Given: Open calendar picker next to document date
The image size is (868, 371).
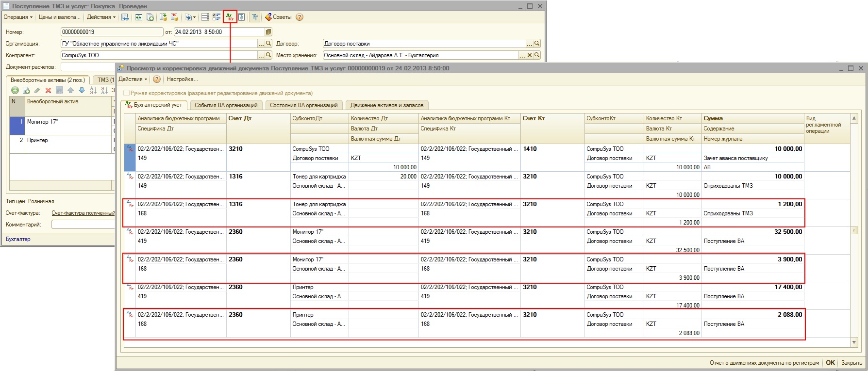Looking at the screenshot, I should pyautogui.click(x=268, y=32).
